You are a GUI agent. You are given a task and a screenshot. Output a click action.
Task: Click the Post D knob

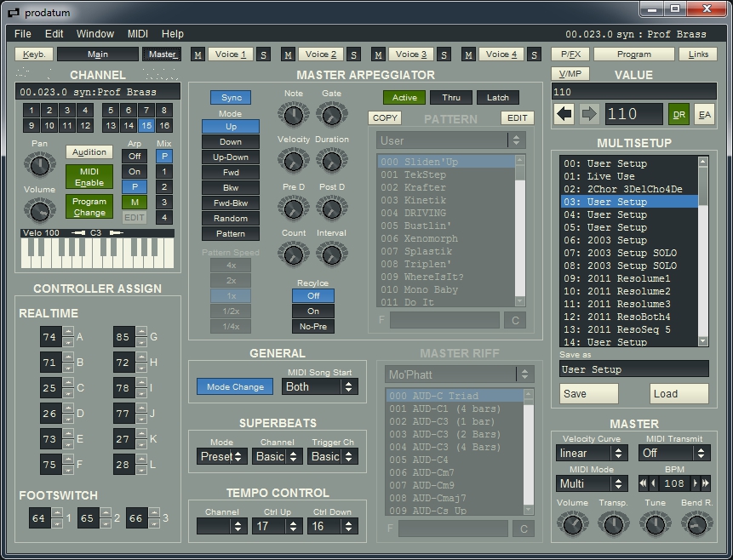click(x=331, y=208)
